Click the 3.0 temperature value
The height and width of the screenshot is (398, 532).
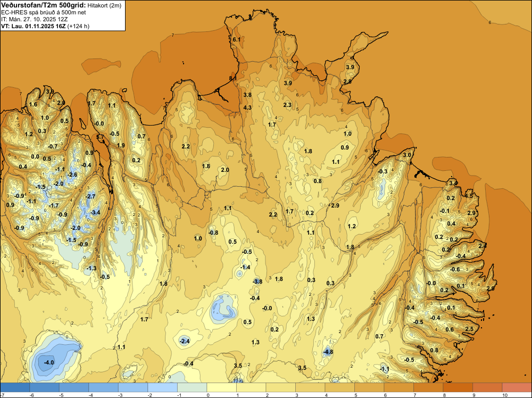click(407, 155)
